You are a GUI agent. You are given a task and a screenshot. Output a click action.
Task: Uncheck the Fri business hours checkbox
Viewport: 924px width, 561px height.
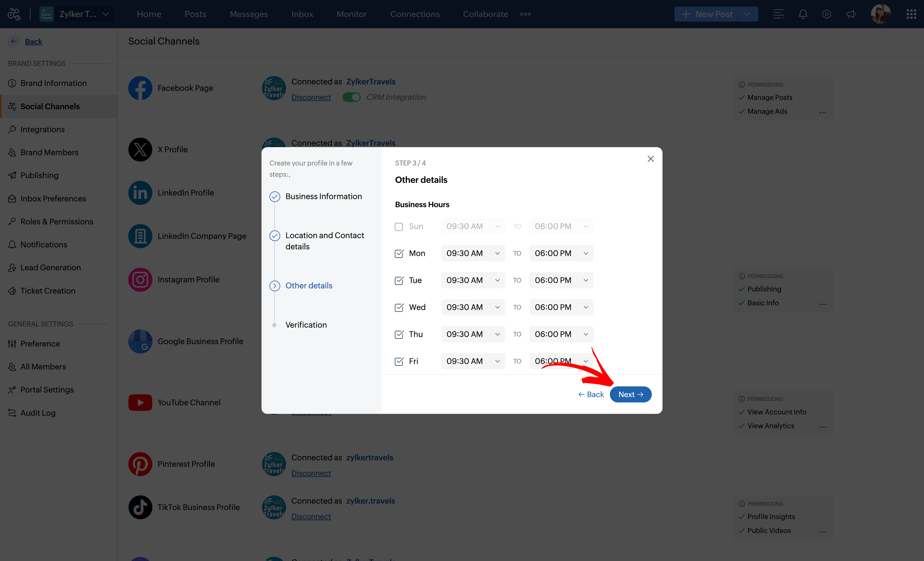pyautogui.click(x=399, y=362)
